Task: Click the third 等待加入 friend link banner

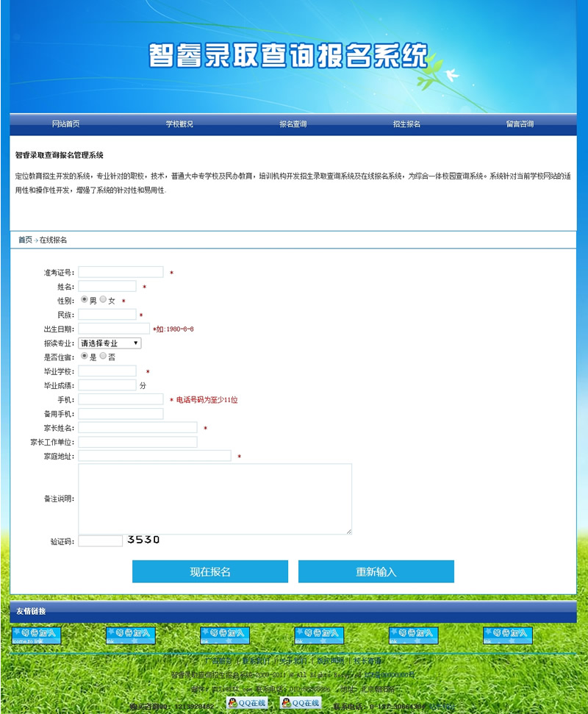Action: pos(224,634)
